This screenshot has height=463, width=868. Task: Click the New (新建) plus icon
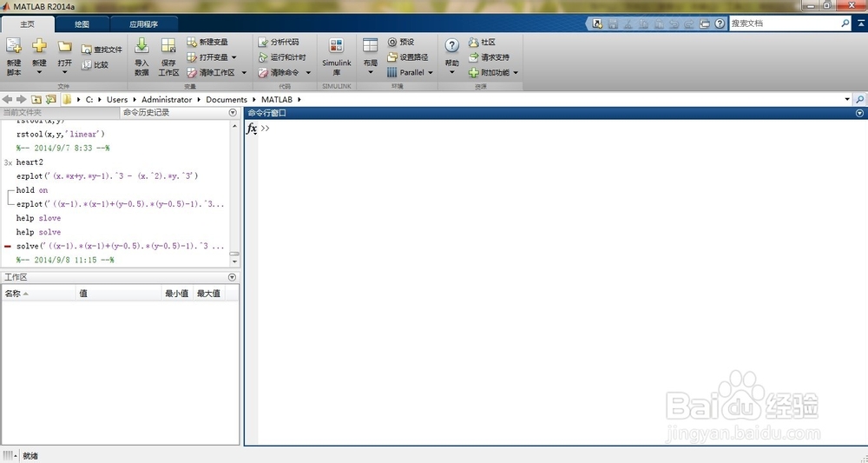[39, 46]
